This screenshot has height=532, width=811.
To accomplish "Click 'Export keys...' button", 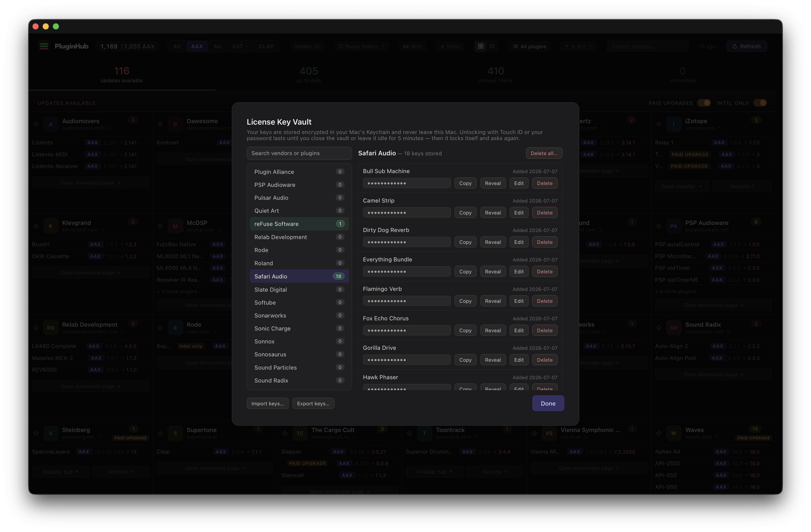I will tap(313, 404).
